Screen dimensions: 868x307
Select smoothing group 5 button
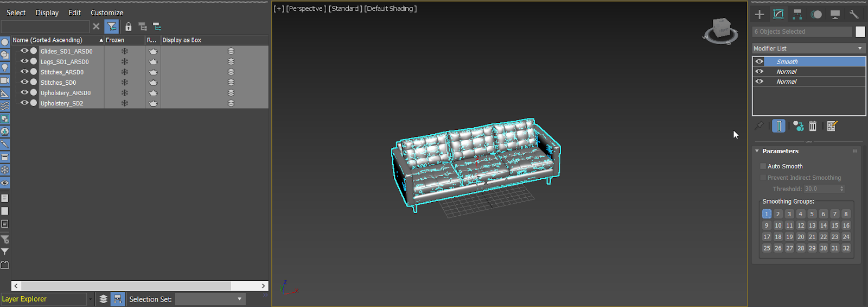click(x=812, y=214)
